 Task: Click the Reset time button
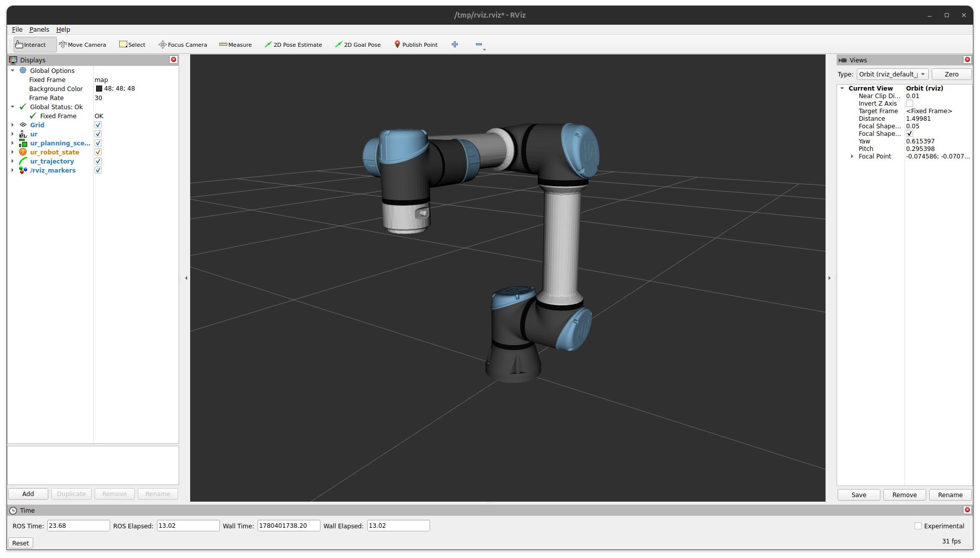coord(21,543)
